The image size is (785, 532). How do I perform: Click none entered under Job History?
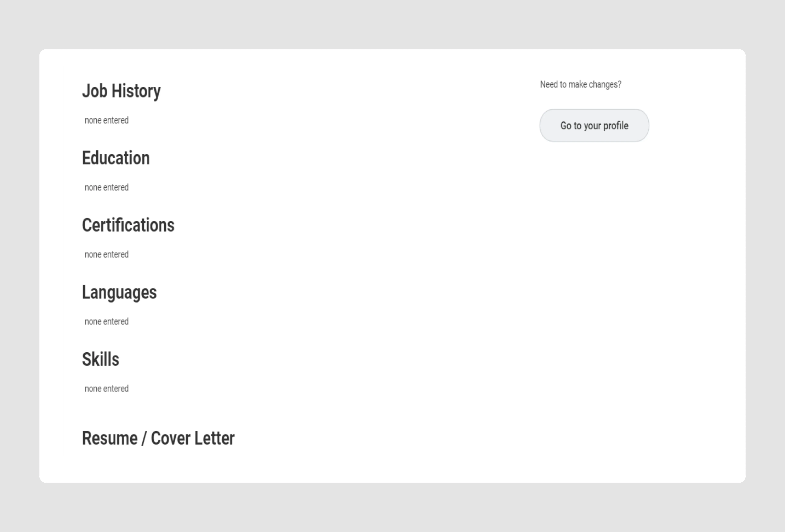106,120
